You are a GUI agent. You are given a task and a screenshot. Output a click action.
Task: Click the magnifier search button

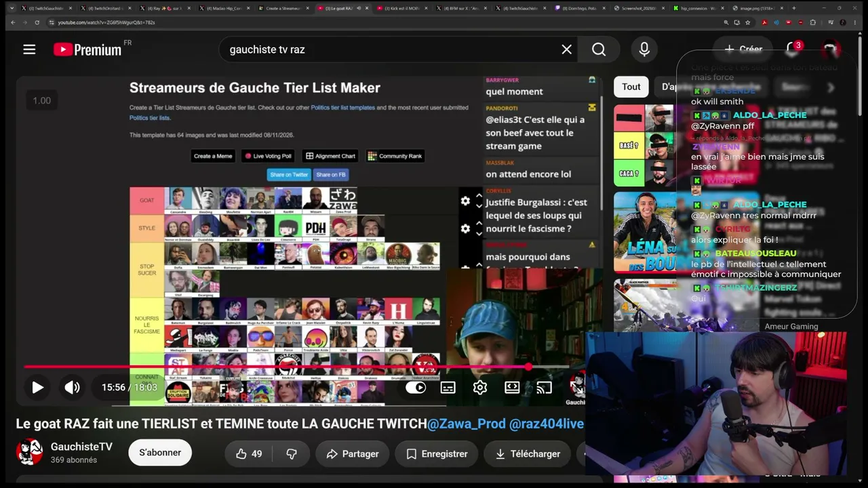click(599, 49)
